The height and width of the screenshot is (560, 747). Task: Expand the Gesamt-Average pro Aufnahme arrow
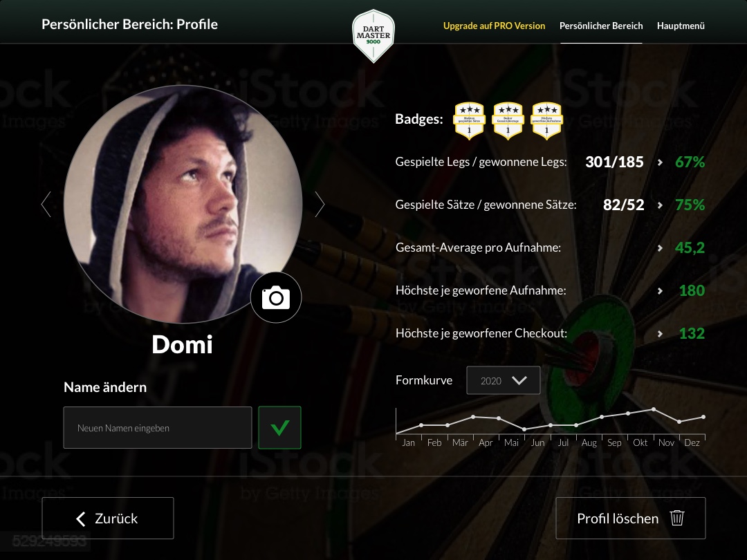(660, 248)
